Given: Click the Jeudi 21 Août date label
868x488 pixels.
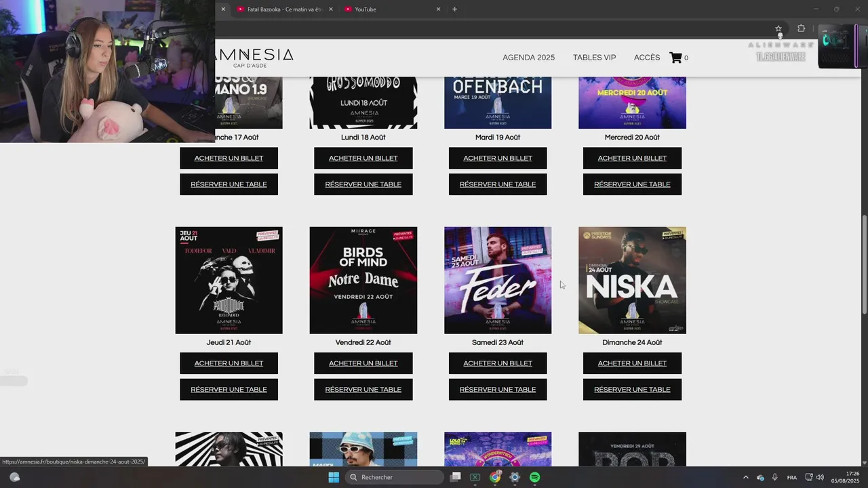Looking at the screenshot, I should pyautogui.click(x=229, y=342).
